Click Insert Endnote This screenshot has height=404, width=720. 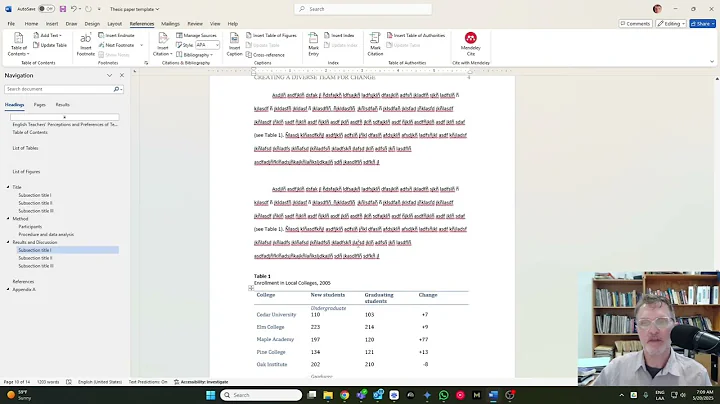coord(117,35)
